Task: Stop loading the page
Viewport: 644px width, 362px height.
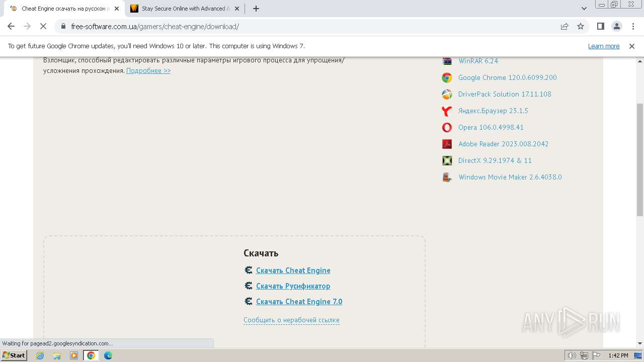Action: coord(43,26)
